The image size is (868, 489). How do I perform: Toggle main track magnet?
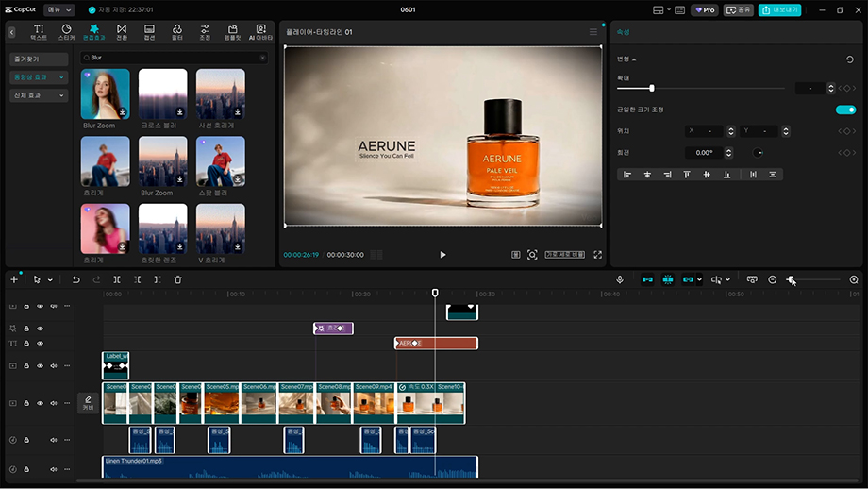pos(647,279)
